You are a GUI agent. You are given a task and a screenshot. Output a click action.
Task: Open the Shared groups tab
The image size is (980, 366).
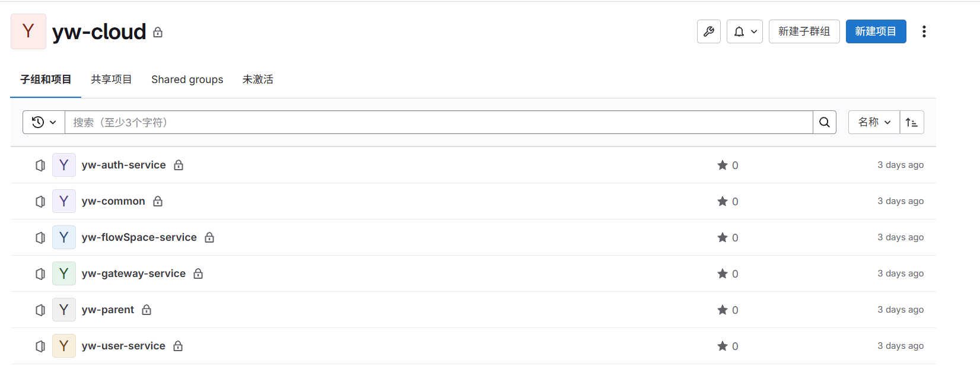[187, 79]
